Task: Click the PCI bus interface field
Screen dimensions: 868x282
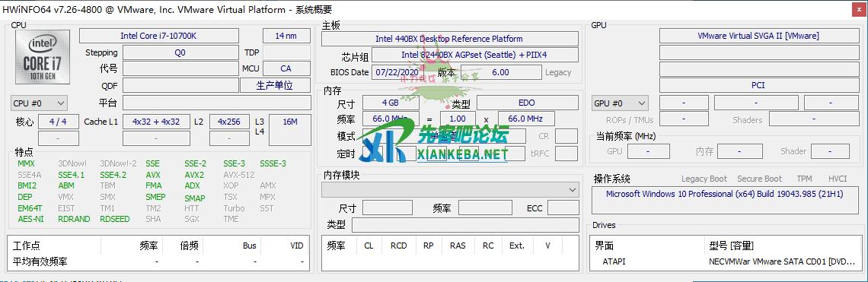Action: click(x=758, y=85)
